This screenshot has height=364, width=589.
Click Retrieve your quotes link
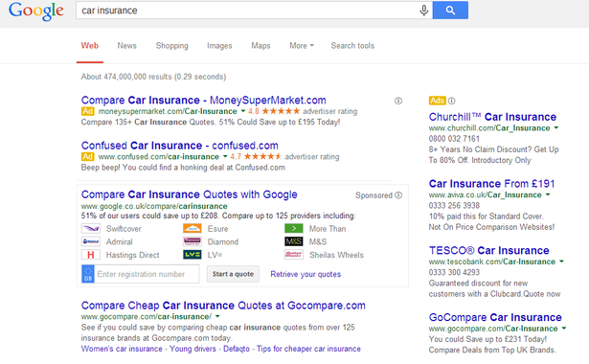click(306, 274)
